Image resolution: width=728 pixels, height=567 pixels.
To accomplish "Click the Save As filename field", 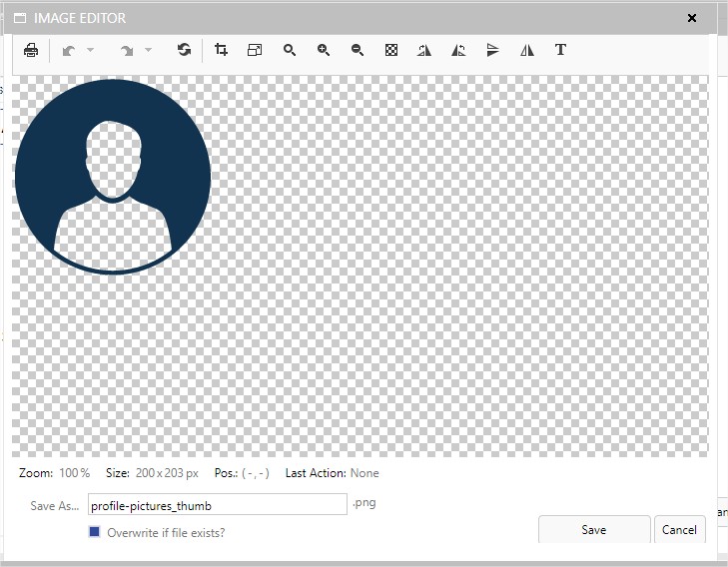I will pyautogui.click(x=218, y=505).
